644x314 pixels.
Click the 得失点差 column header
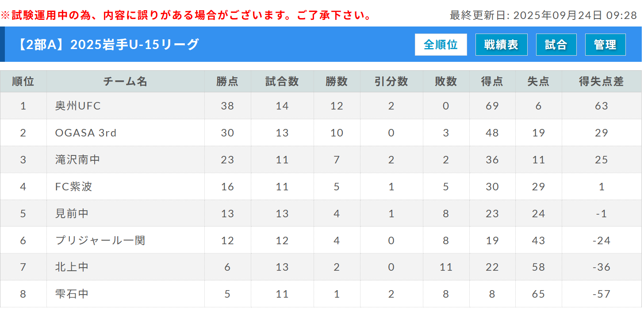(x=601, y=81)
